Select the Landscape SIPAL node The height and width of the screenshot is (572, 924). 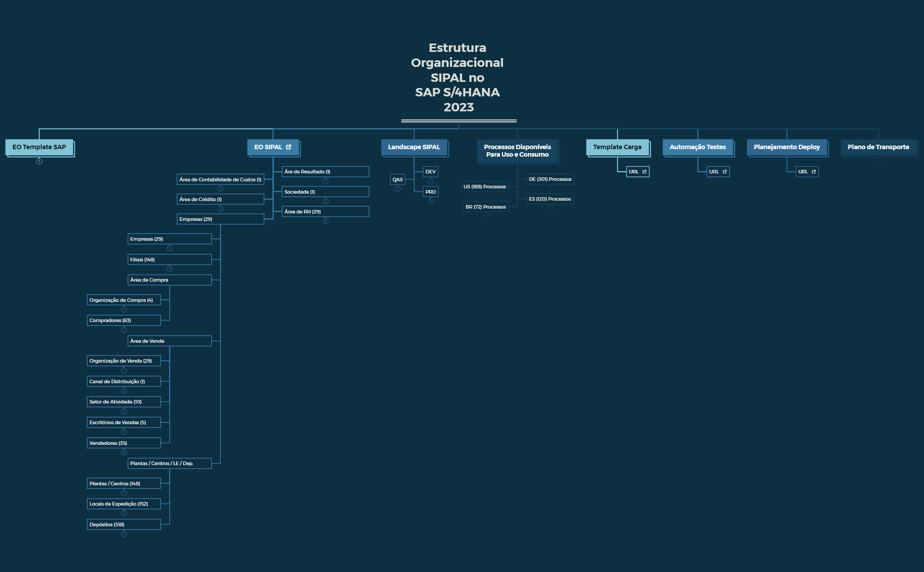414,147
